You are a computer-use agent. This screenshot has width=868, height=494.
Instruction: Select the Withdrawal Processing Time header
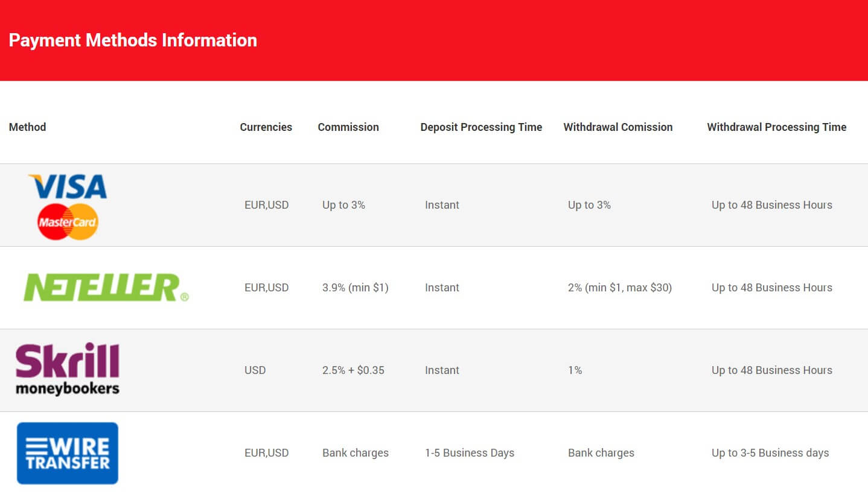[x=776, y=127]
